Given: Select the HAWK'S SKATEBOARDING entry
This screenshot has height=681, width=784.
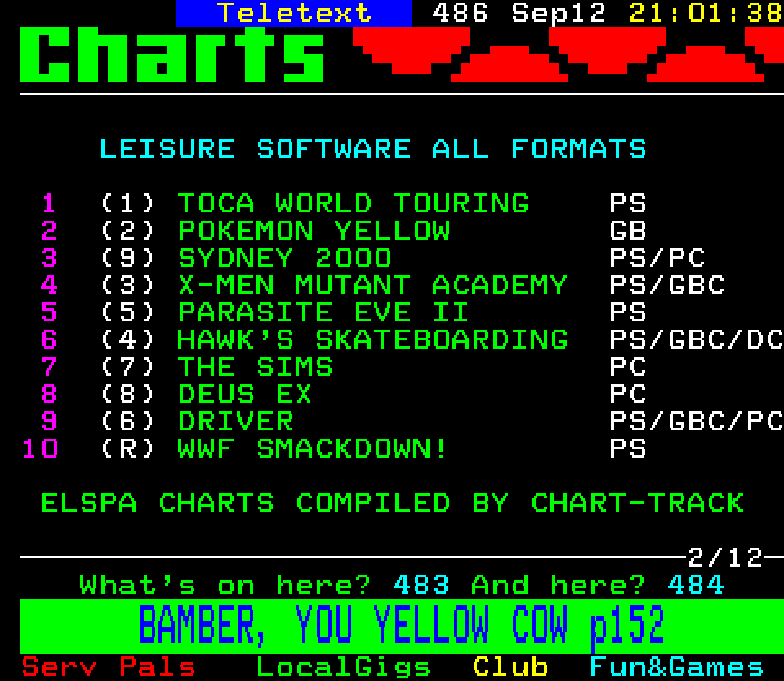Looking at the screenshot, I should [372, 340].
